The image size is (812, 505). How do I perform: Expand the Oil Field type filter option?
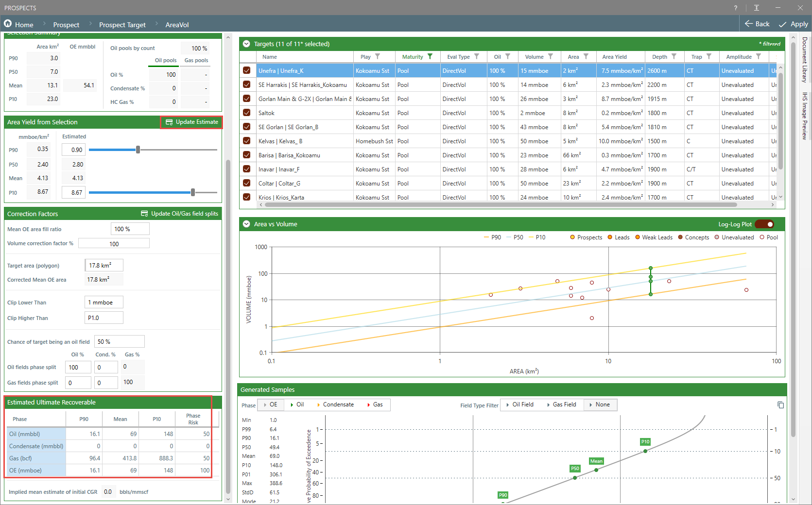click(519, 404)
